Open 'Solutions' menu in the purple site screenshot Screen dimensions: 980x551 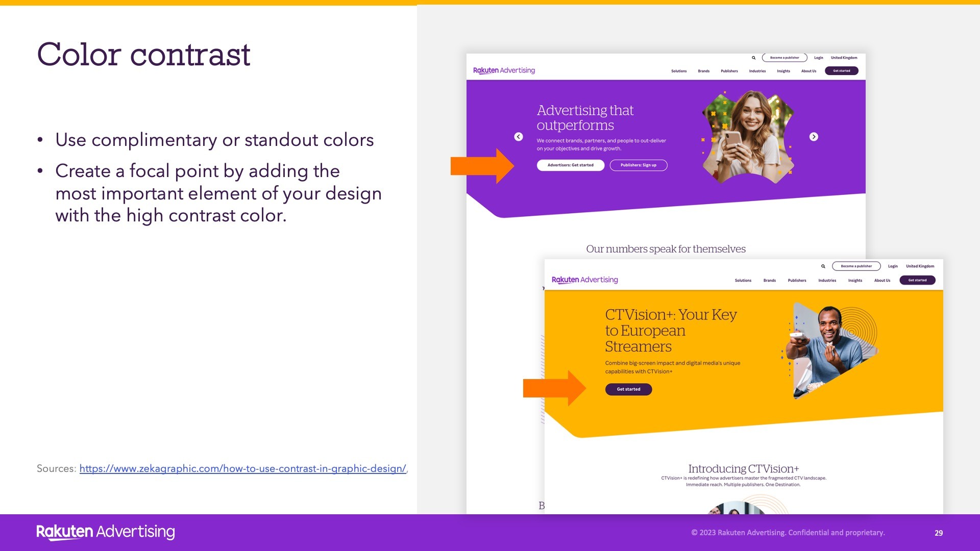coord(678,71)
